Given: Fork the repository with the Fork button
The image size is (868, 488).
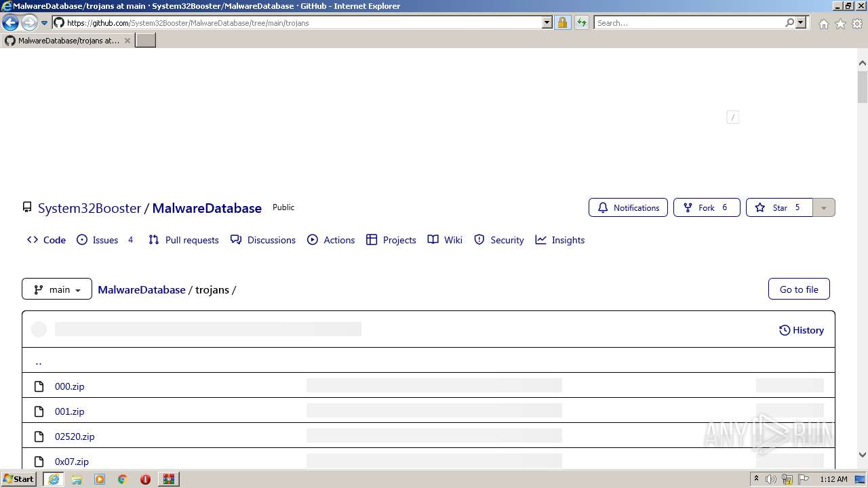Looking at the screenshot, I should pyautogui.click(x=707, y=207).
